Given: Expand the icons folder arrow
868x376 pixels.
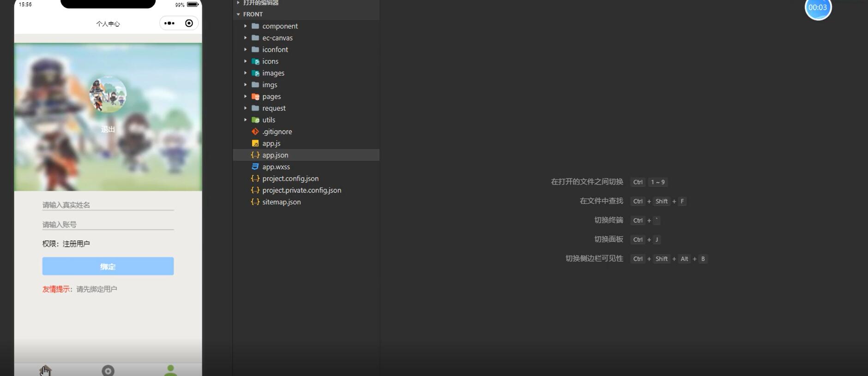Looking at the screenshot, I should pos(245,61).
